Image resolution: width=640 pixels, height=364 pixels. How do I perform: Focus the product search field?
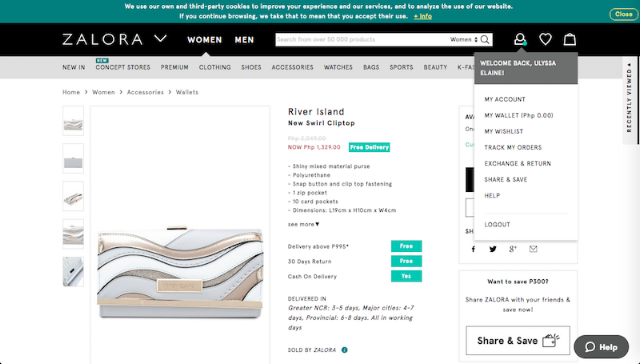pos(361,40)
